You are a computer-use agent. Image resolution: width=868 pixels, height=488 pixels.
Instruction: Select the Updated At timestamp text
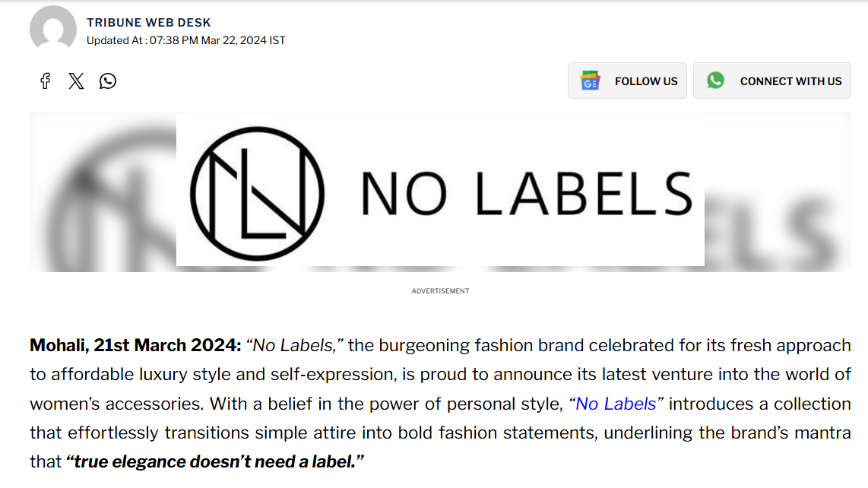click(x=187, y=40)
